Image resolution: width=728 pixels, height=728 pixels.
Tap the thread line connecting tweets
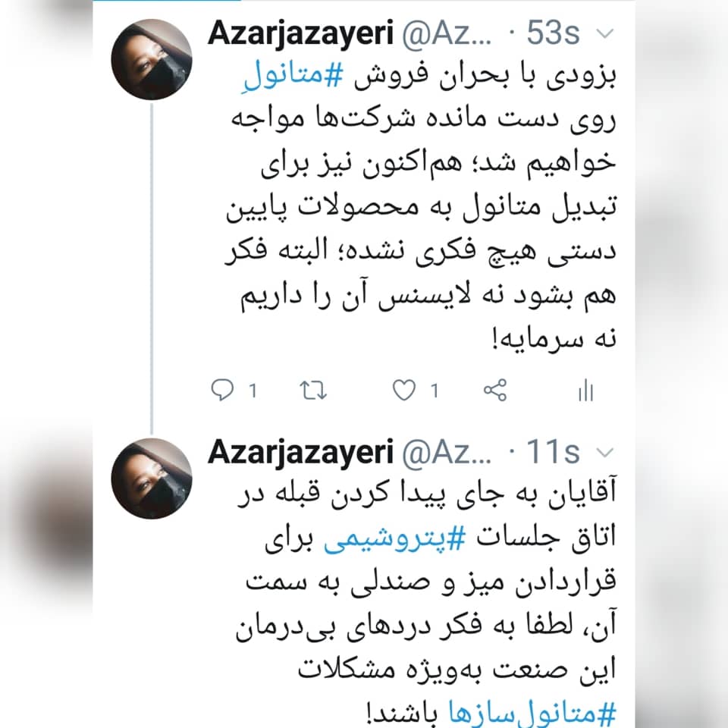click(x=152, y=268)
